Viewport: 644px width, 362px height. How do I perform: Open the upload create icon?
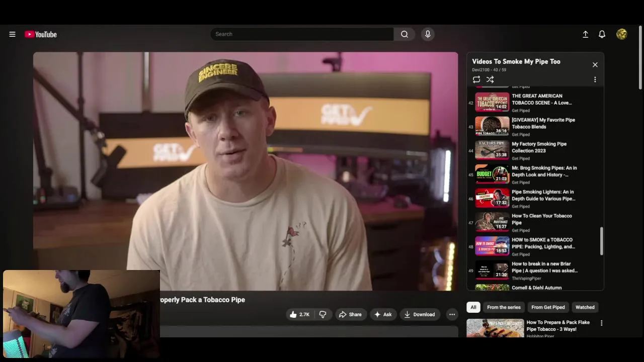point(586,34)
